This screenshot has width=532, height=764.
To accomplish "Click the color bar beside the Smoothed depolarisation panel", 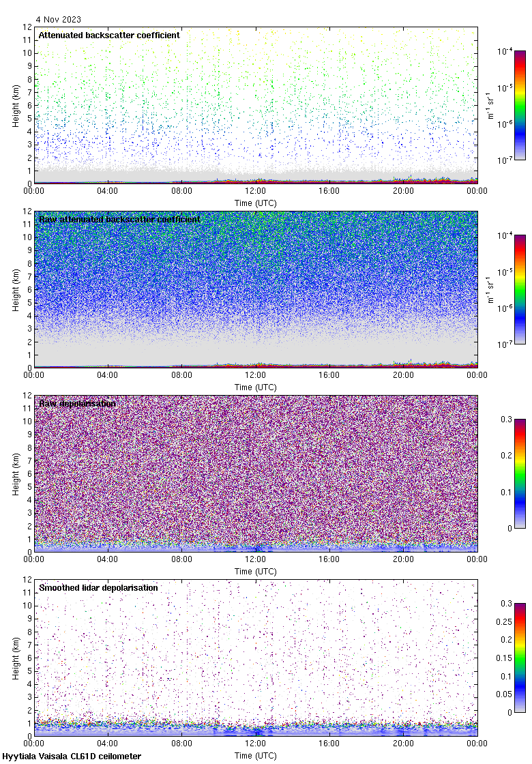I will tap(520, 658).
